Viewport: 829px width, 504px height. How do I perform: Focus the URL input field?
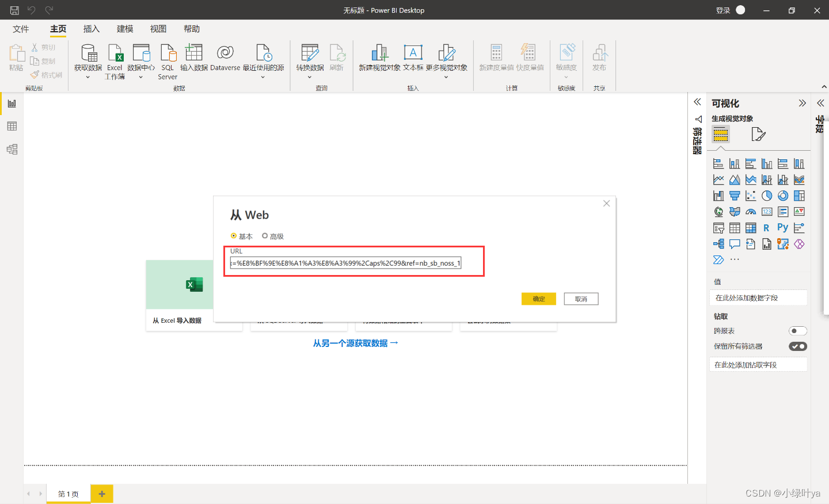[345, 263]
